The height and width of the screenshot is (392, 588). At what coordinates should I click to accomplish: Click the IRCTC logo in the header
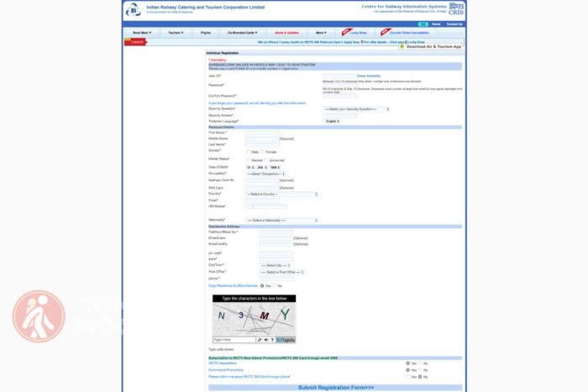[133, 10]
